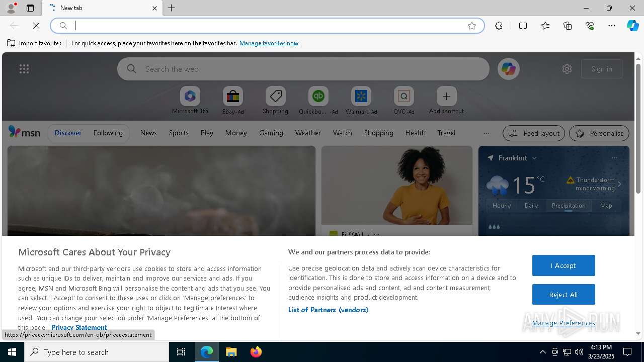Click Import favorites
Viewport: 644px width, 362px height.
34,43
